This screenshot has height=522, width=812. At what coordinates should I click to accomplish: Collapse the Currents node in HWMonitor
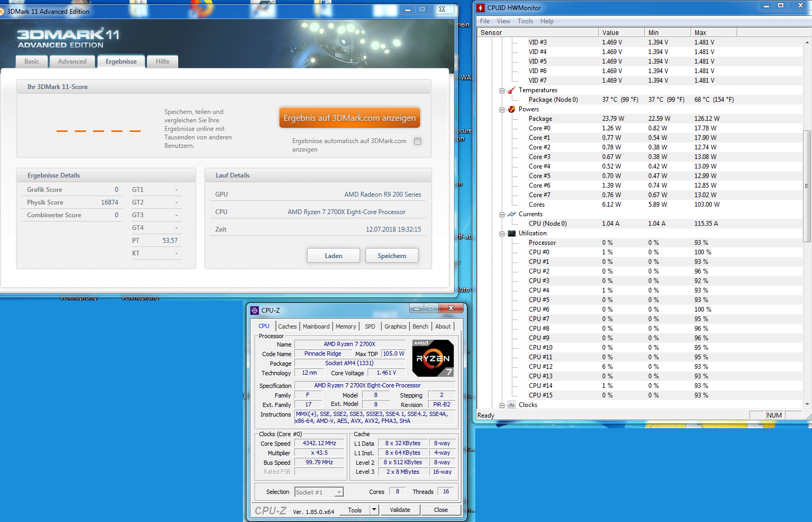[502, 215]
